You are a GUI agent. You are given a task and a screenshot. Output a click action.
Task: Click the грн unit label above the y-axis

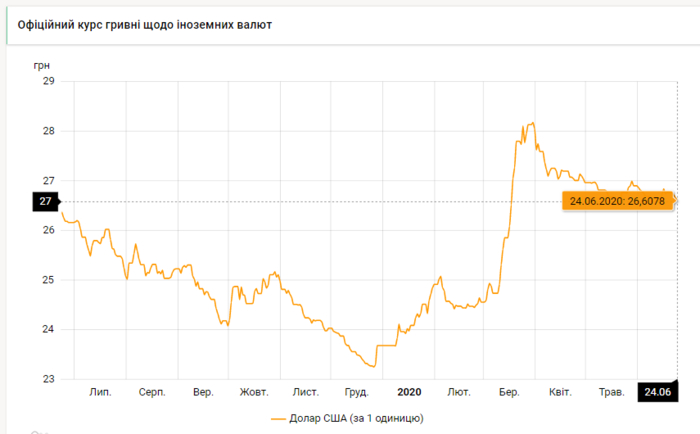pos(42,64)
